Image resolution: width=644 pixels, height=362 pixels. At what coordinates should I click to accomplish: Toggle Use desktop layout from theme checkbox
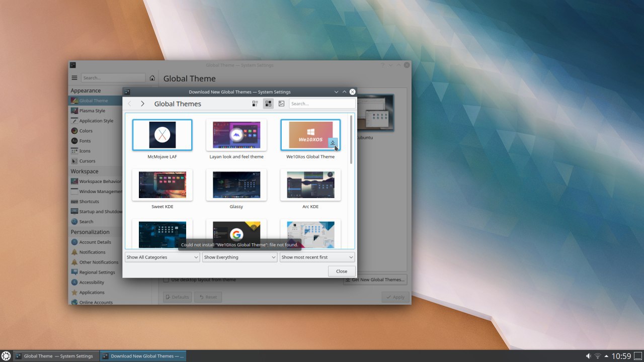pos(166,280)
